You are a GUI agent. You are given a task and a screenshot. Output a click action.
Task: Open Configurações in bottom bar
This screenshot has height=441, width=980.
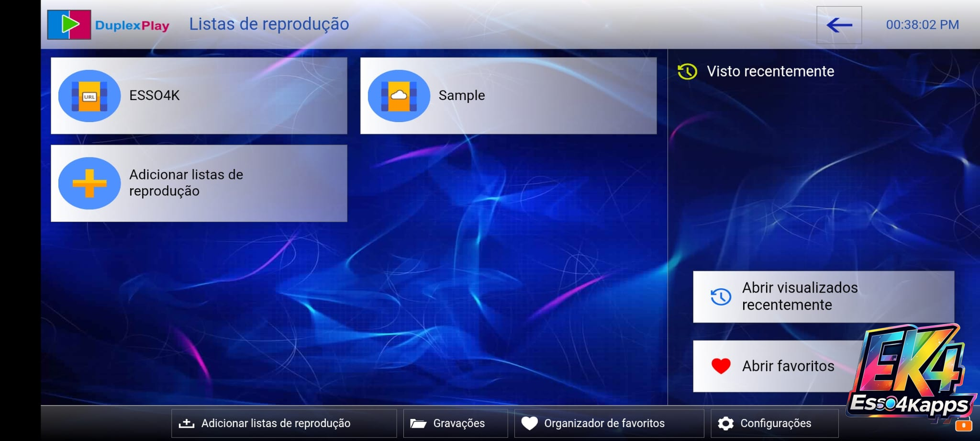point(774,423)
